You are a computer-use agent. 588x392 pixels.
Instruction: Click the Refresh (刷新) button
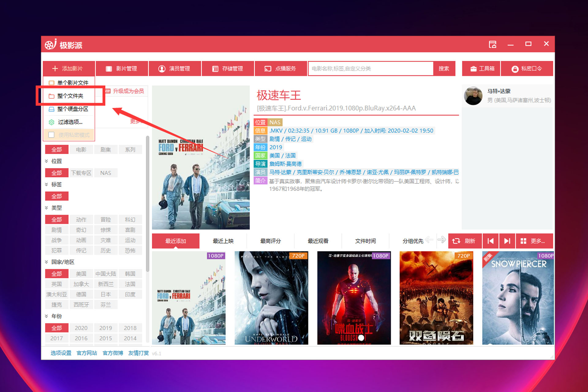(x=465, y=241)
